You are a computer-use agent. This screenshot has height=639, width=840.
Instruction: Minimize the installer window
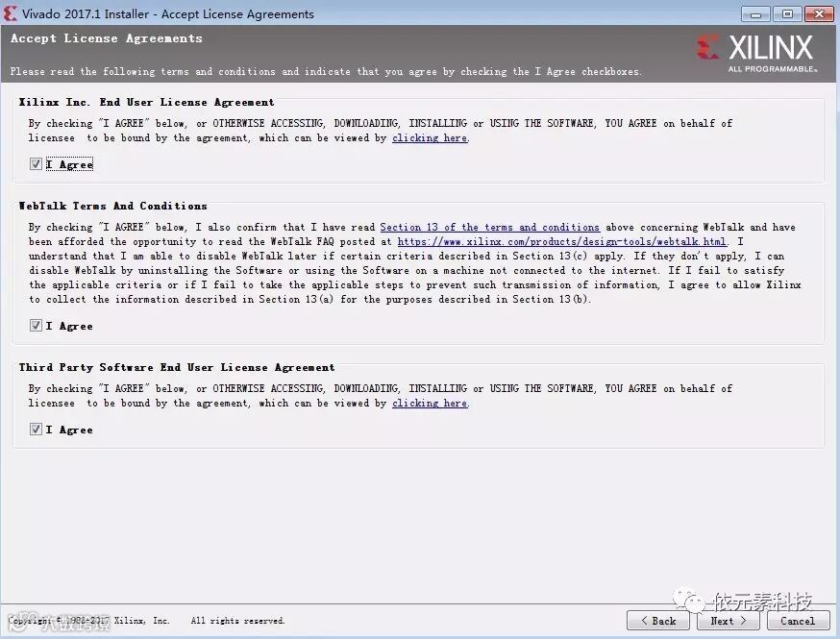(755, 13)
